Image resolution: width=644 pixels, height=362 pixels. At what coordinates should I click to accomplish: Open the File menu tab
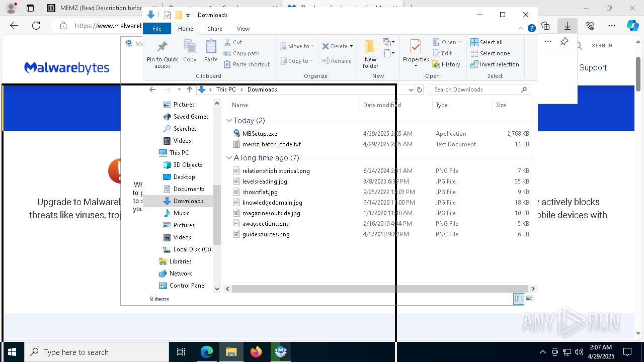157,29
